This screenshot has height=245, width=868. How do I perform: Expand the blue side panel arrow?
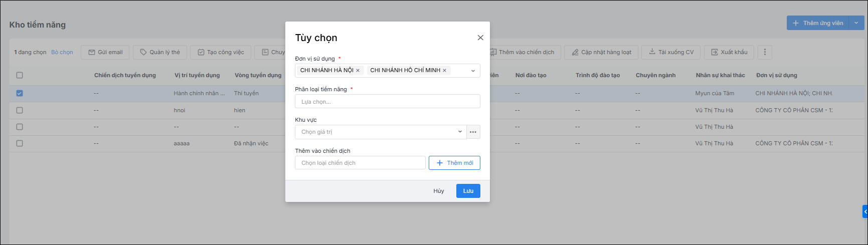click(x=865, y=211)
